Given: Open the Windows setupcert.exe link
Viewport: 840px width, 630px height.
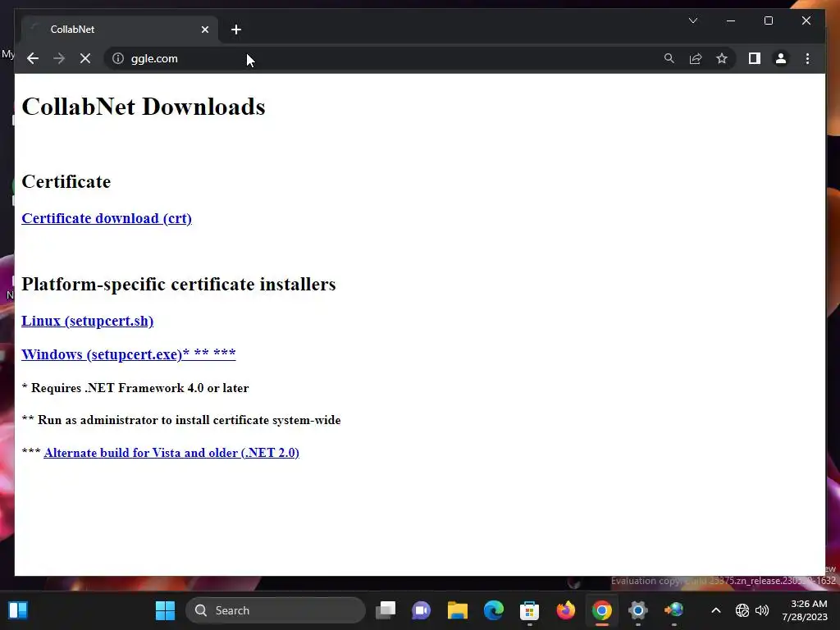Looking at the screenshot, I should pyautogui.click(x=129, y=354).
